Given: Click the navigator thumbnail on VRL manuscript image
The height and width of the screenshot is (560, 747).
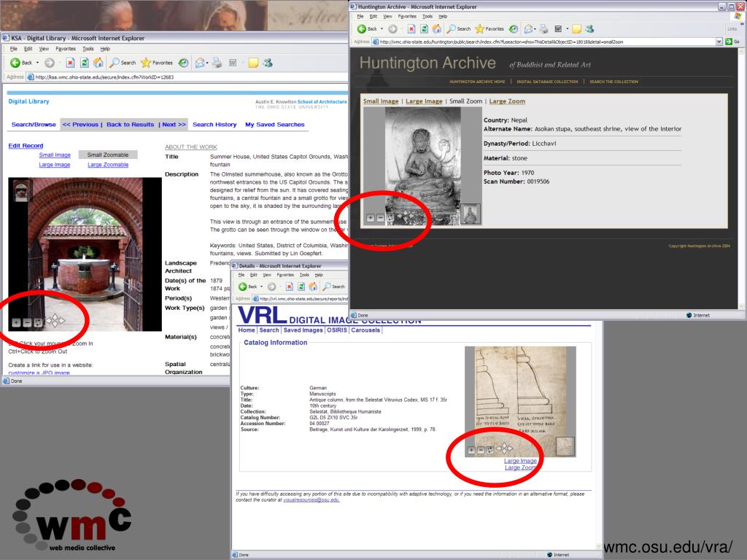Looking at the screenshot, I should coord(565,446).
